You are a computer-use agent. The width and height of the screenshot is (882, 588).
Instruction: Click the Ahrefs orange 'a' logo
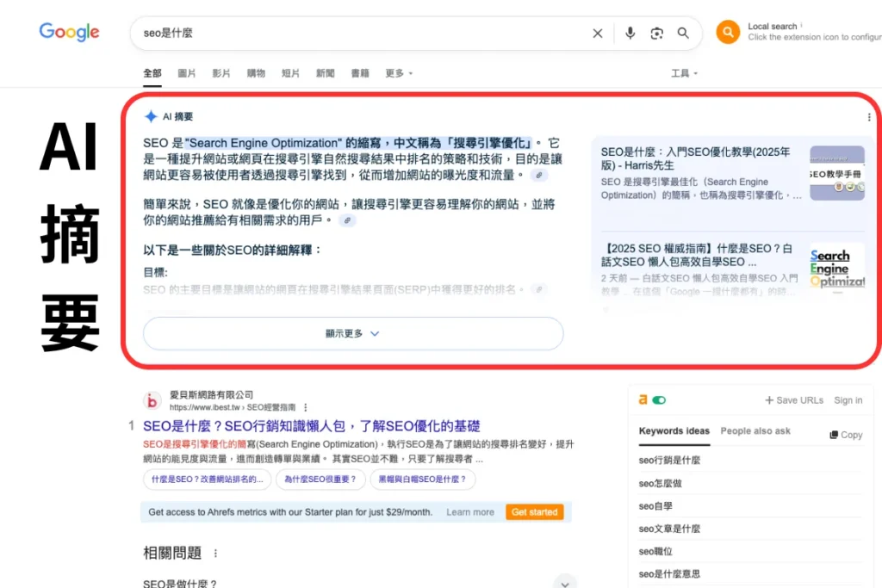(x=643, y=399)
